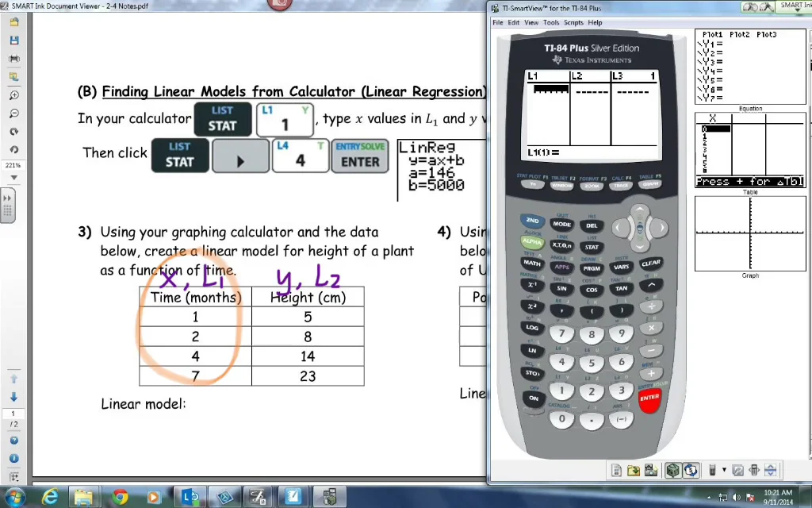Open the Help question mark icon
812x508 pixels.
tap(14, 441)
